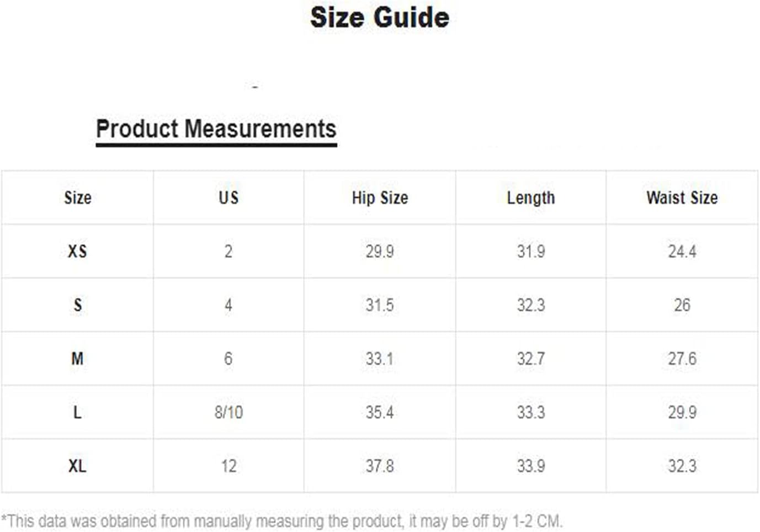The image size is (760, 532).
Task: Click the Size column header
Action: click(x=78, y=198)
